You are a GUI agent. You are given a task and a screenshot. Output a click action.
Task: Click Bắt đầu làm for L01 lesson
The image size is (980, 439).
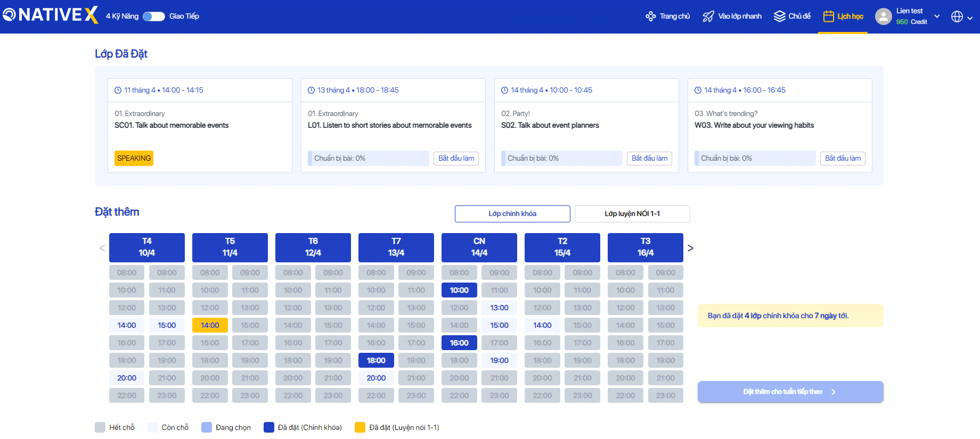tap(456, 159)
